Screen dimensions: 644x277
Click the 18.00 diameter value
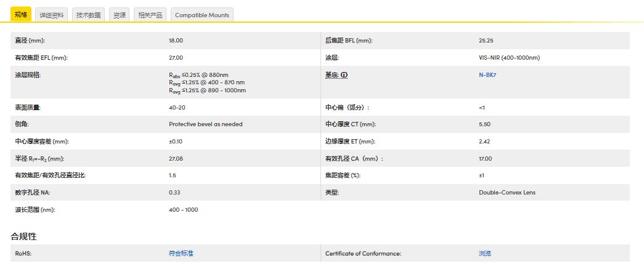tap(176, 41)
